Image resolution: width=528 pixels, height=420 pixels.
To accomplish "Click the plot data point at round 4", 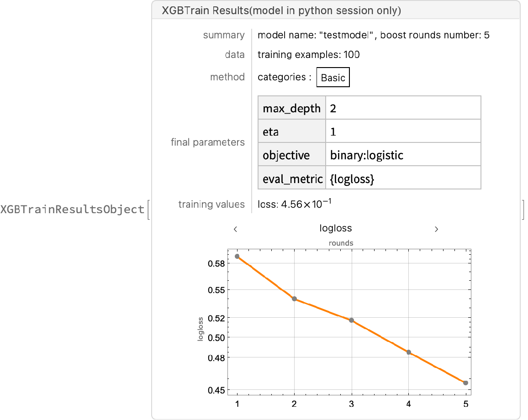I will pyautogui.click(x=409, y=352).
